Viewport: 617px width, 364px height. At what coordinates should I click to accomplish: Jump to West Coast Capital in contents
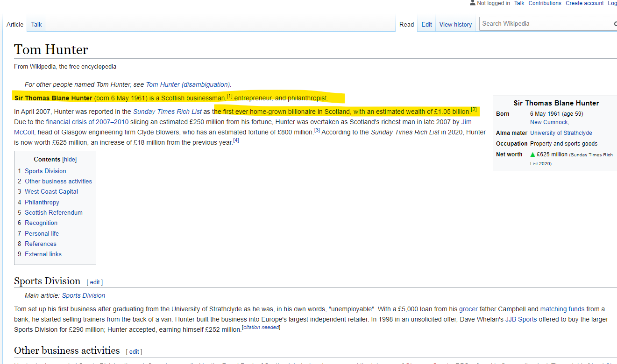coord(51,191)
